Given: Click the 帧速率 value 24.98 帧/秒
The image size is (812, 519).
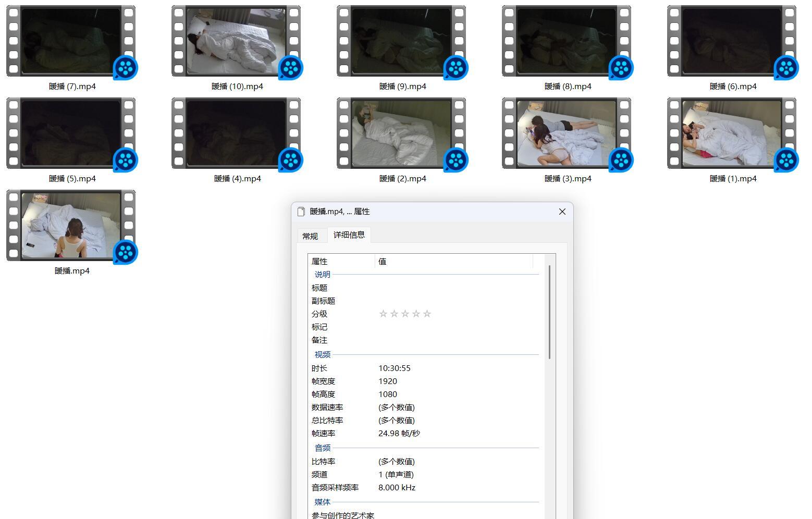Looking at the screenshot, I should coord(399,434).
